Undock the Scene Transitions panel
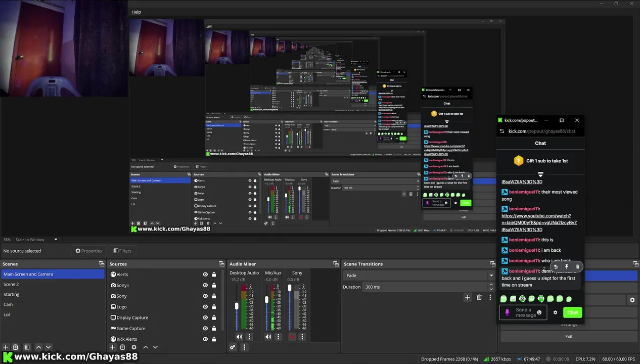This screenshot has width=640, height=364. click(493, 264)
